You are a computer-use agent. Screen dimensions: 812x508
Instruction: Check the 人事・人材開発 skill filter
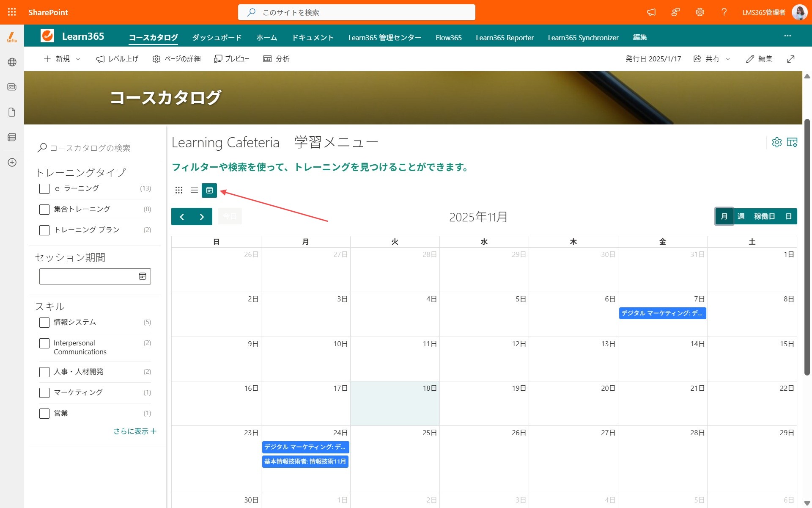point(44,372)
